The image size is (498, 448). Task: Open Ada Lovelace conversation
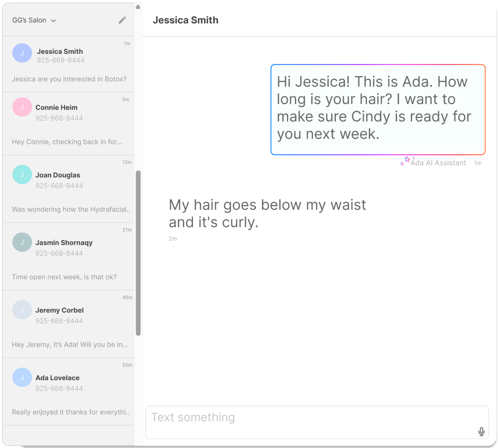(x=68, y=392)
